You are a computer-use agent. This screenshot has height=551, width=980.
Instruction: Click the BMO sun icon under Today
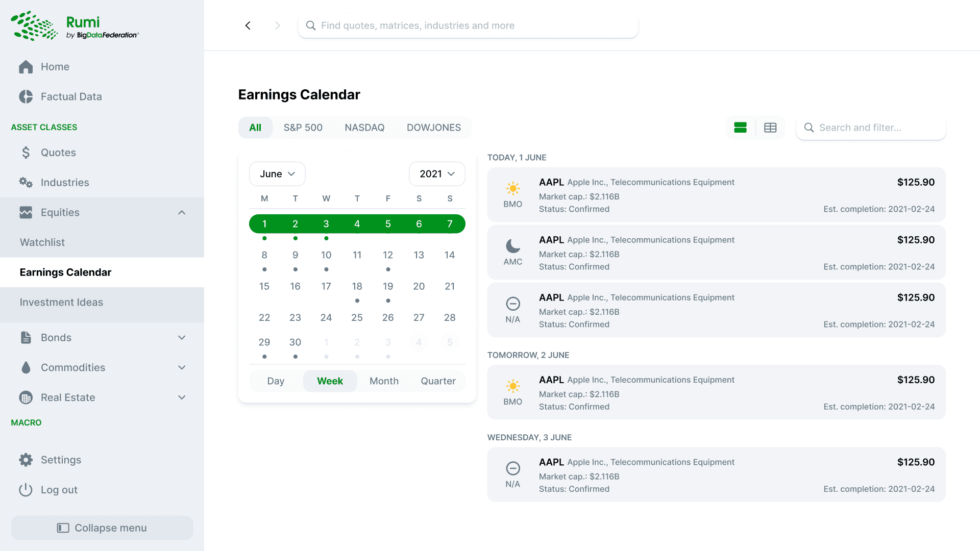(x=513, y=188)
